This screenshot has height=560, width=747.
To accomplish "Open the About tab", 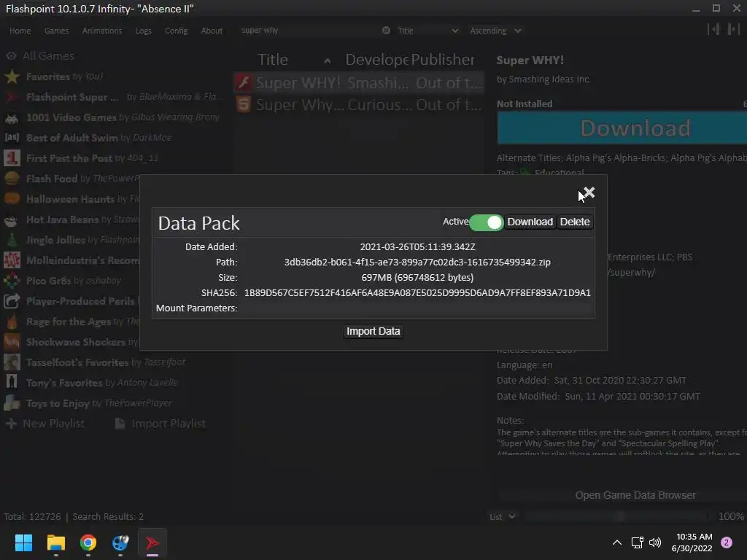I will point(212,31).
